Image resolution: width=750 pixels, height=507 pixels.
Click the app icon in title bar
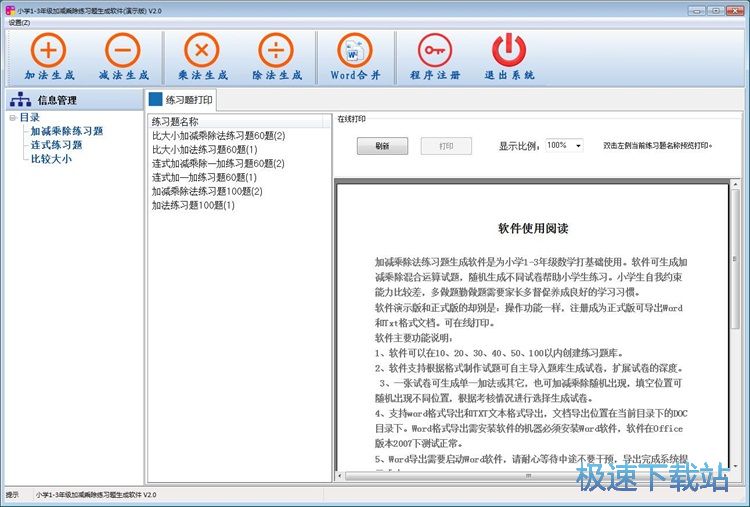10,11
